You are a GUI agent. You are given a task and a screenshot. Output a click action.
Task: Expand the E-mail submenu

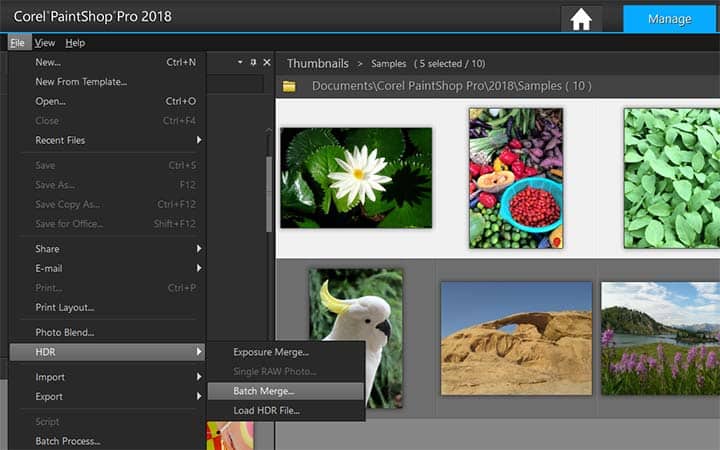click(107, 268)
